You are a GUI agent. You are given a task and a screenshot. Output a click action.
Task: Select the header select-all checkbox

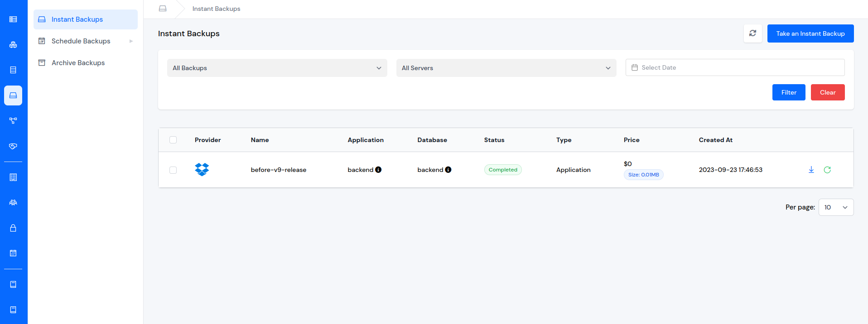[173, 140]
